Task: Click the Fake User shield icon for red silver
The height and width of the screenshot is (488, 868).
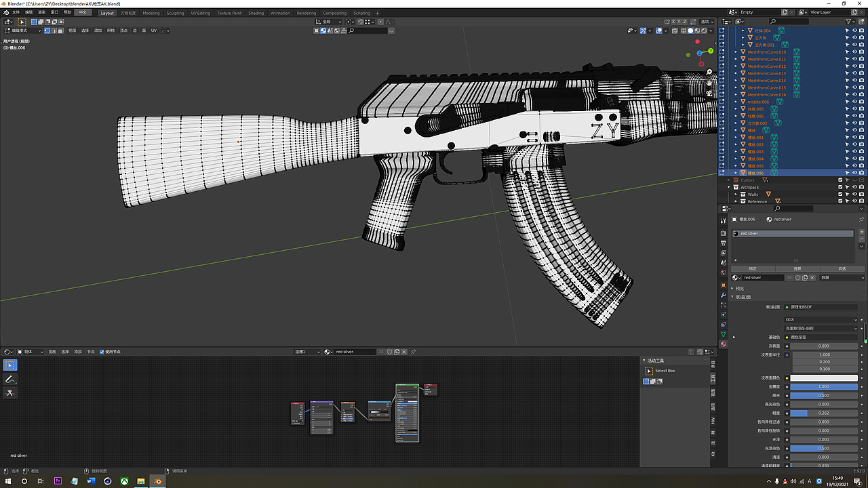Action: pyautogui.click(x=798, y=277)
